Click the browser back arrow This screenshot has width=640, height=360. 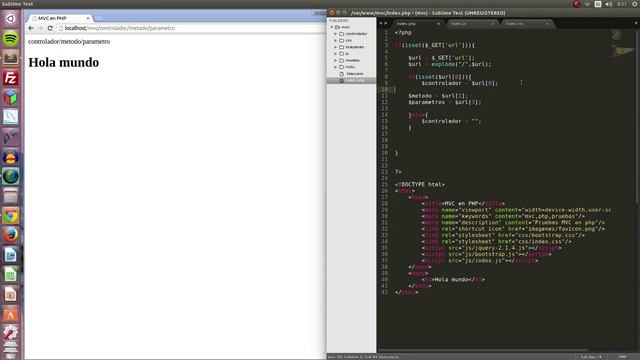pos(31,28)
